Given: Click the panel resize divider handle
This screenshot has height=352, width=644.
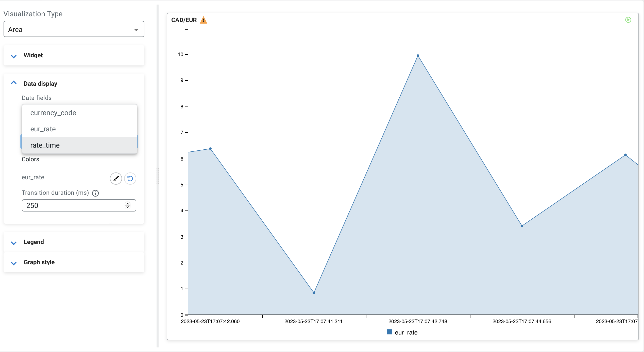Looking at the screenshot, I should 158,176.
